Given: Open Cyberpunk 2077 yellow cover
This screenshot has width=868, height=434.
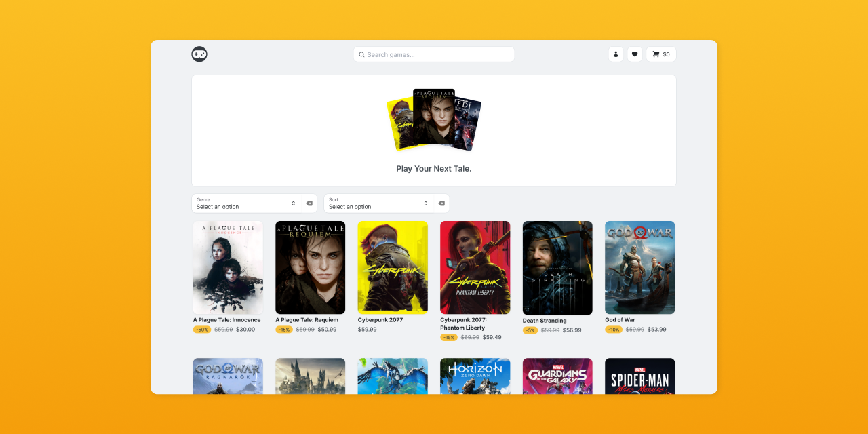Looking at the screenshot, I should (x=393, y=267).
